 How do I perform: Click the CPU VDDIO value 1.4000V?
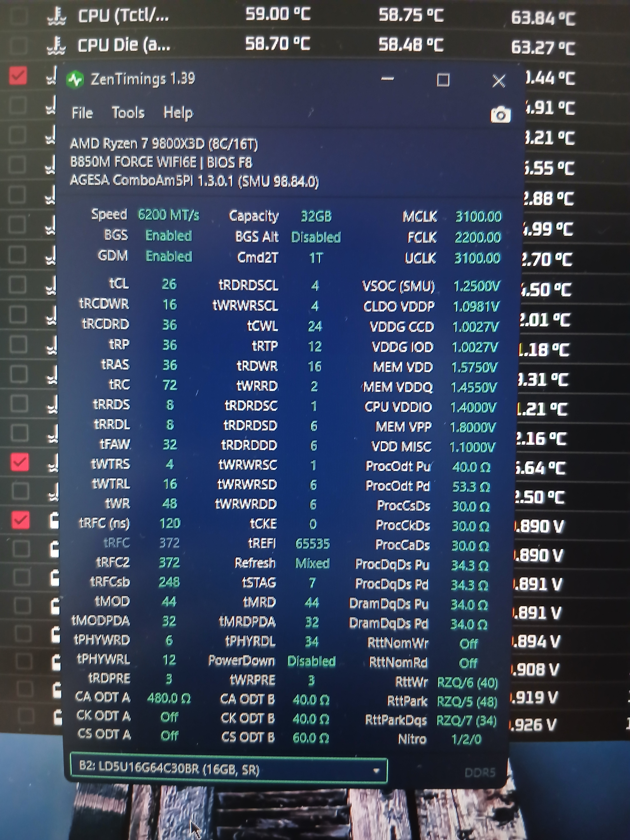pyautogui.click(x=473, y=408)
